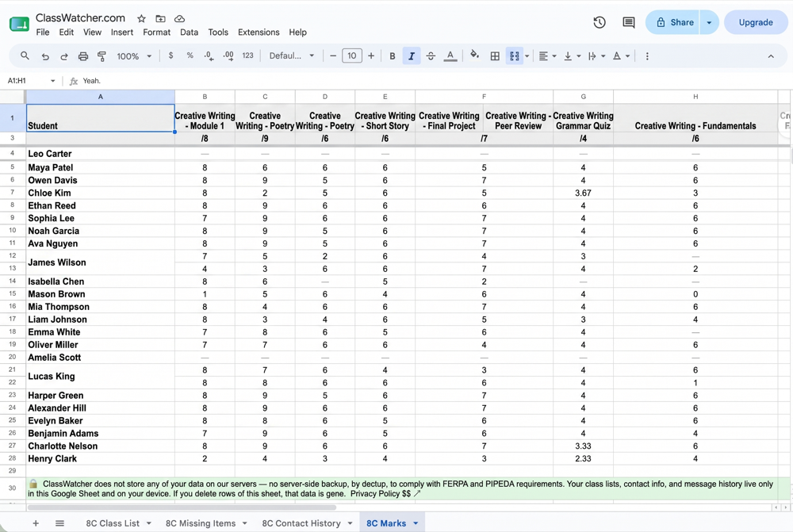Open the Share options dropdown arrow
793x532 pixels.
pos(709,22)
